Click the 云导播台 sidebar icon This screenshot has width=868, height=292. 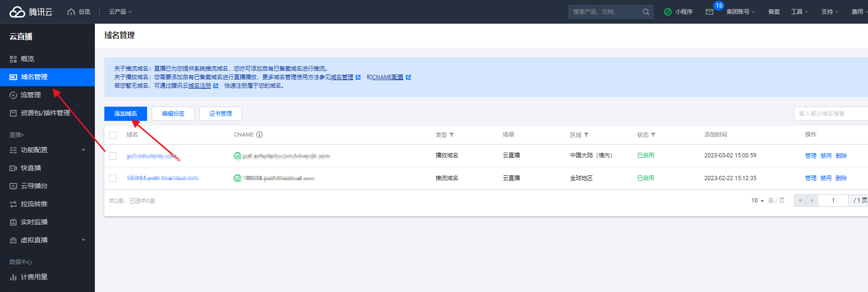pyautogui.click(x=13, y=186)
